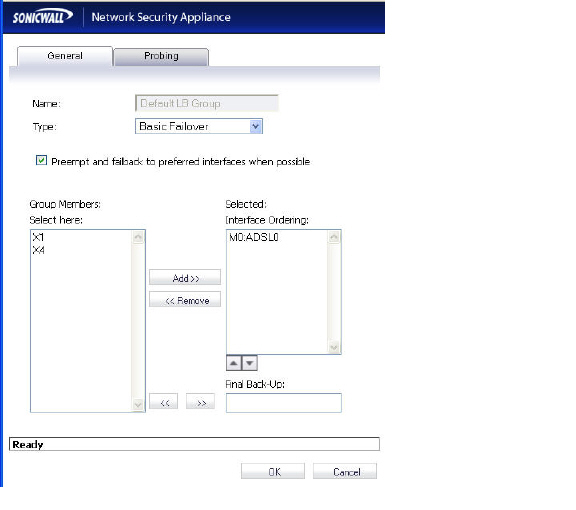576x510 pixels.
Task: Click the << Final Back-Up button
Action: 164,402
